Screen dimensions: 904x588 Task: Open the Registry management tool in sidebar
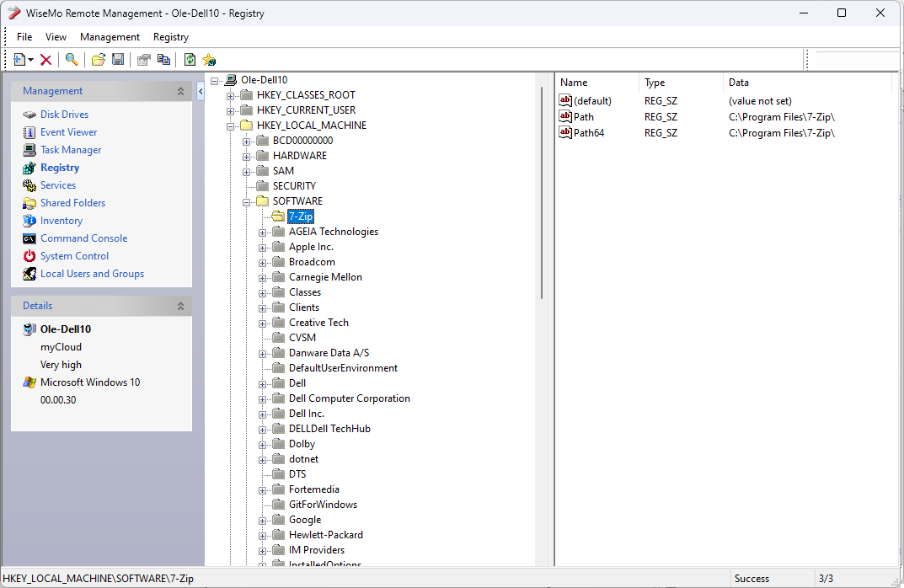pos(59,167)
